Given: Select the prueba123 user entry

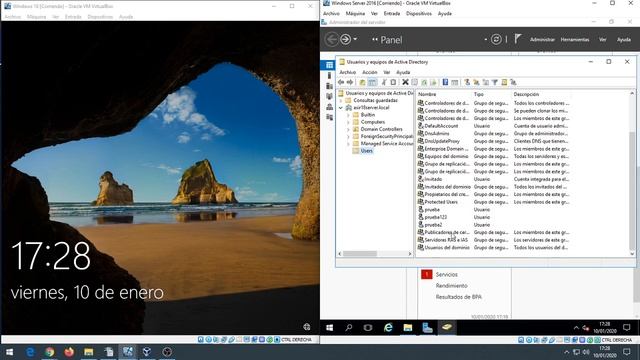Looking at the screenshot, I should (436, 217).
